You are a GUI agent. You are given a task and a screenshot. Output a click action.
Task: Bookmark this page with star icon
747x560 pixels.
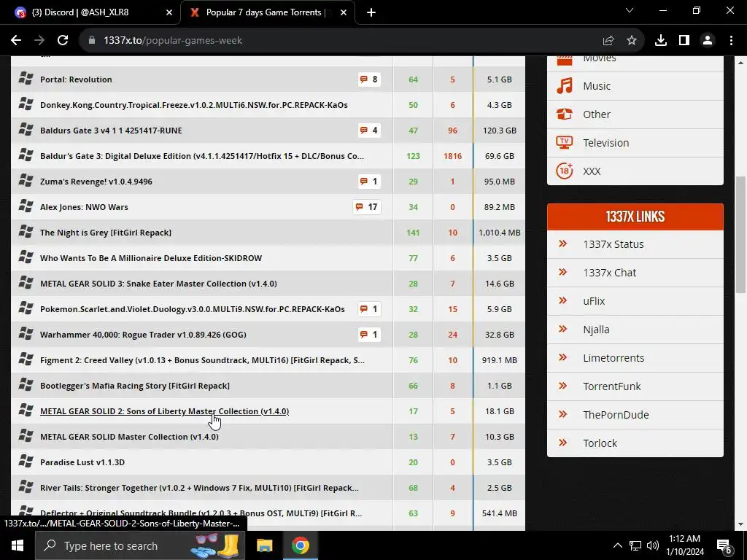632,41
